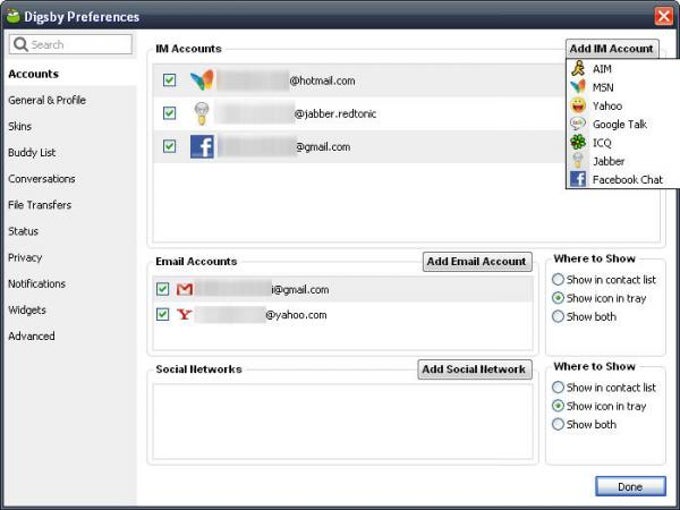The height and width of the screenshot is (510, 680).
Task: Close the Digsby Preferences window
Action: click(664, 16)
